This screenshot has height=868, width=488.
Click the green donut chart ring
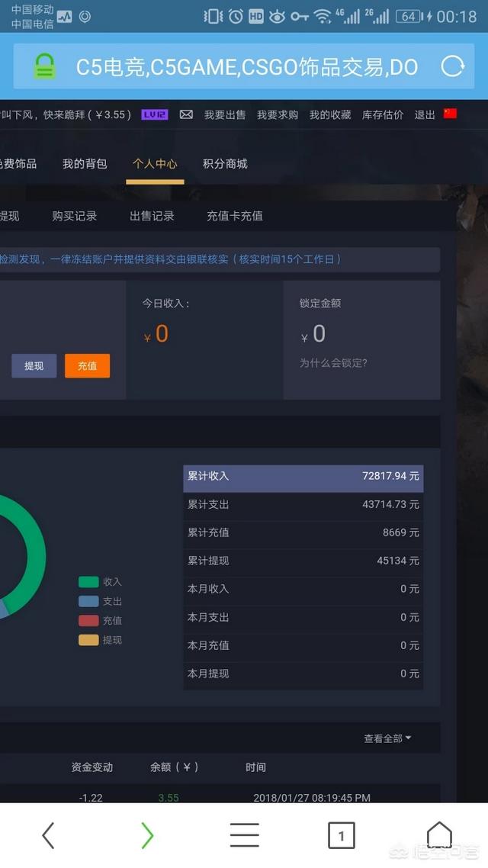pos(37,554)
